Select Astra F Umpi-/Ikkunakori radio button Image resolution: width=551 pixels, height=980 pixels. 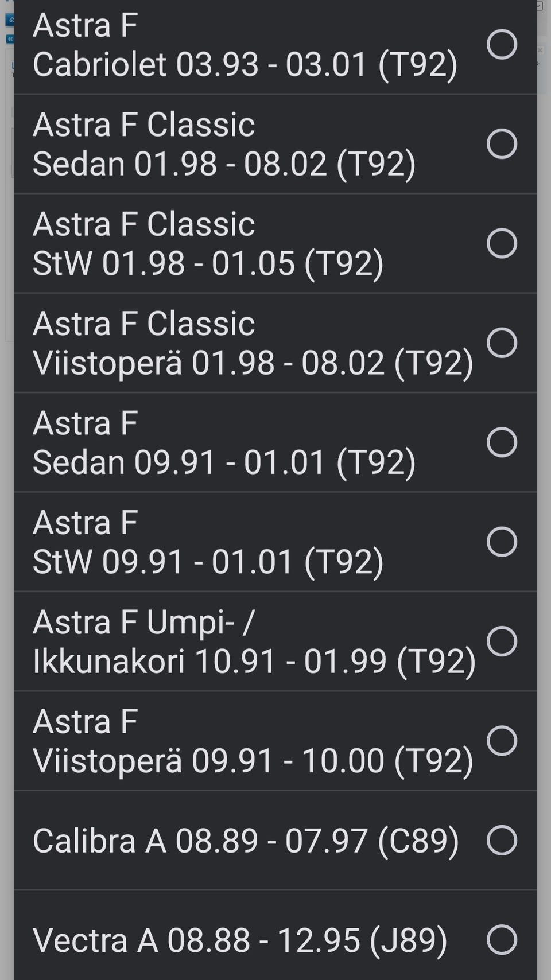[502, 641]
